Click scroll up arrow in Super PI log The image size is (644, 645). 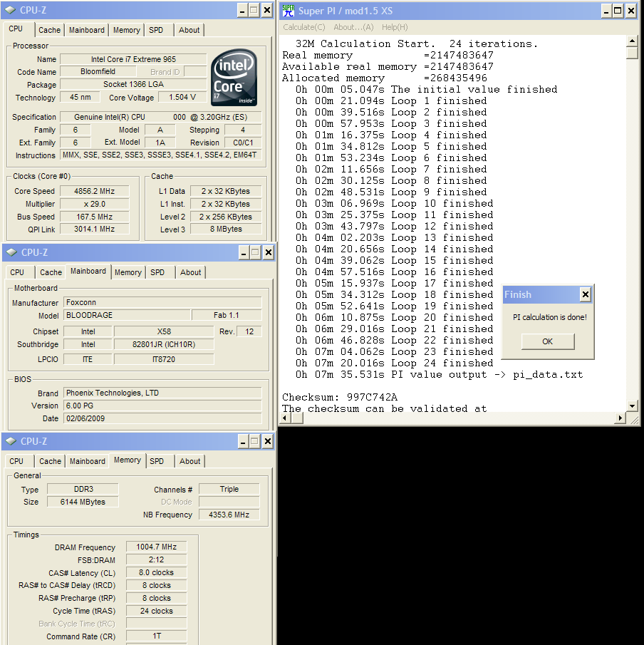[x=632, y=41]
